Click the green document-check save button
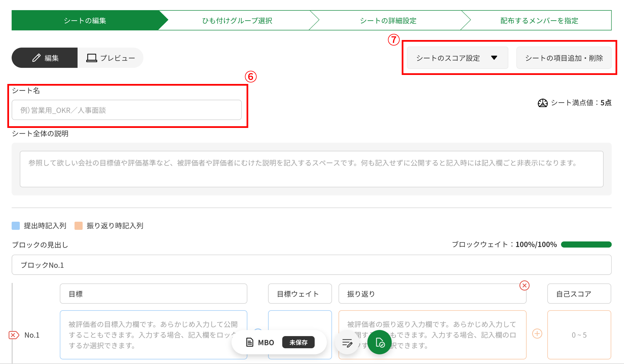624x364 pixels. tap(379, 342)
